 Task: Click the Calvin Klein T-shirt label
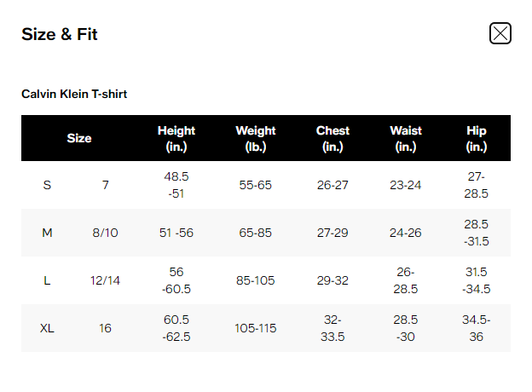point(74,94)
